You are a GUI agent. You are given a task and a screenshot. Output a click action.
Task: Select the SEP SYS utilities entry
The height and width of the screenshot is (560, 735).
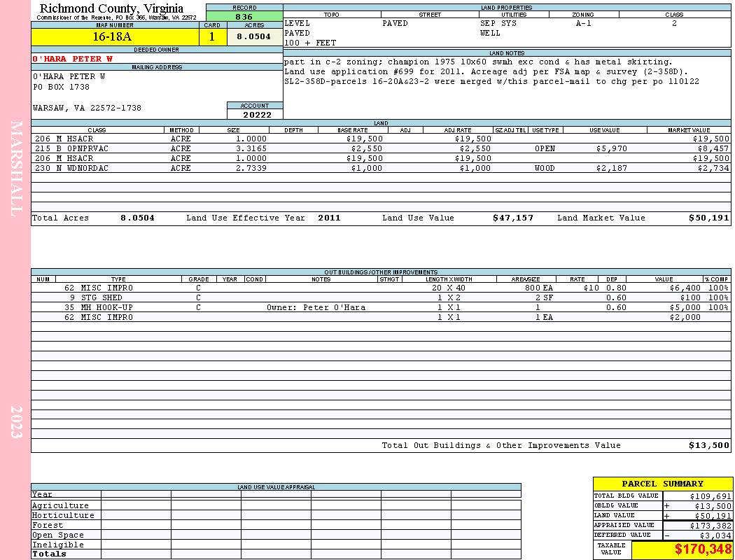coord(498,23)
